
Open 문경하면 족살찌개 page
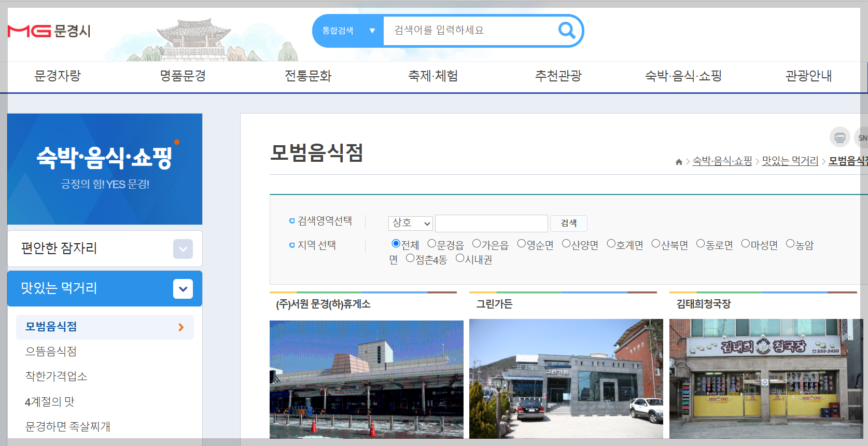pyautogui.click(x=68, y=426)
